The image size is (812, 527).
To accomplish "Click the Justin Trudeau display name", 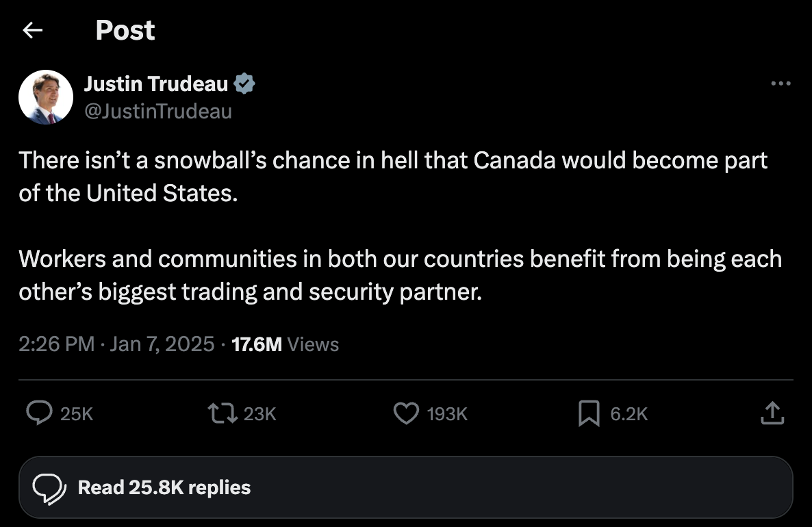I will click(155, 83).
